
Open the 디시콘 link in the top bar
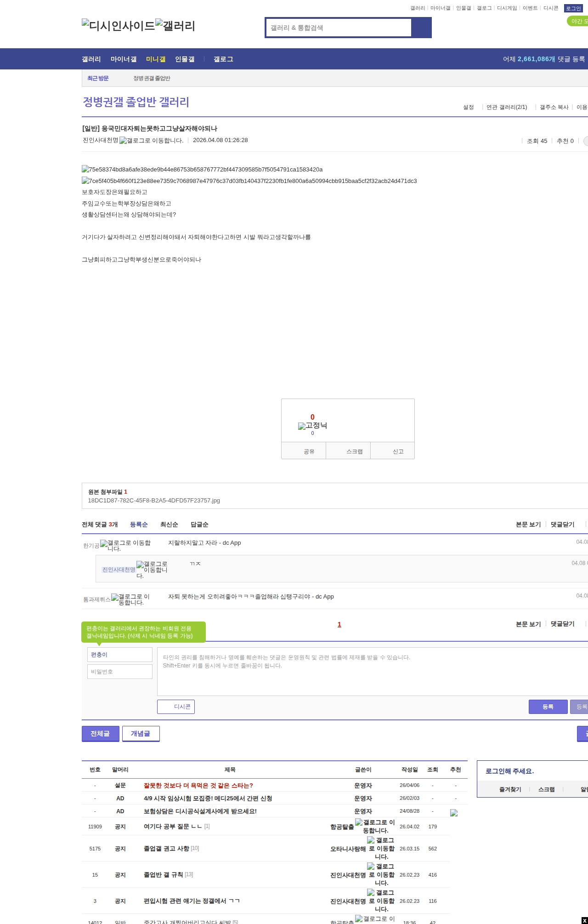click(x=551, y=8)
